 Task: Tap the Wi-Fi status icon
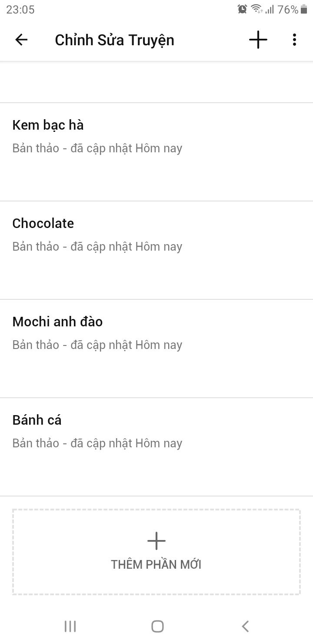pyautogui.click(x=256, y=9)
